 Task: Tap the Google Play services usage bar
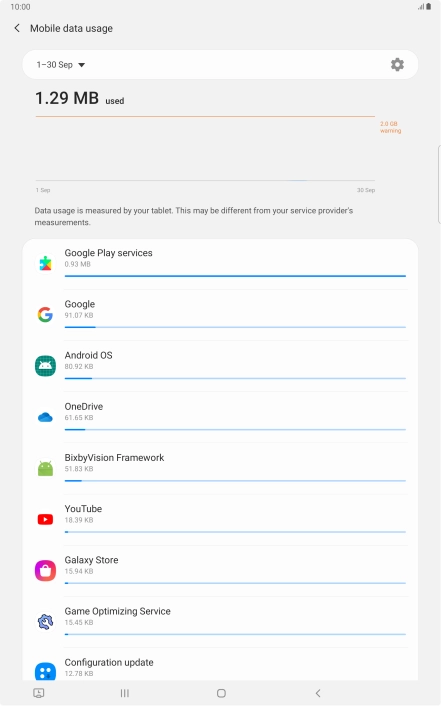(235, 276)
